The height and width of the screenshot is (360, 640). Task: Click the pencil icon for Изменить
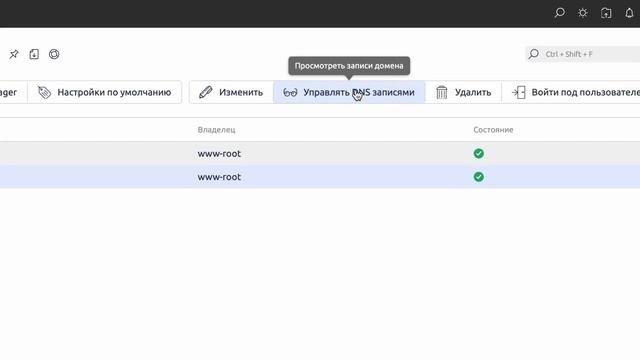pos(206,92)
